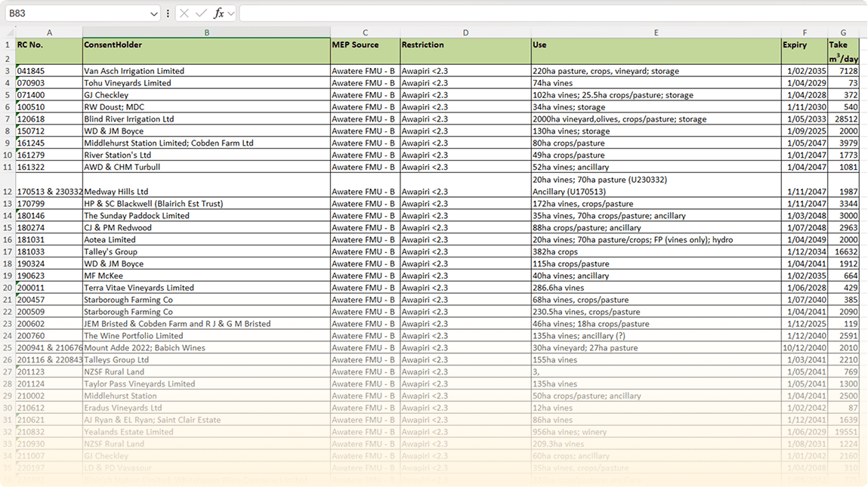The height and width of the screenshot is (487, 868).
Task: Click the 'RC No.' header cell
Action: (49, 45)
